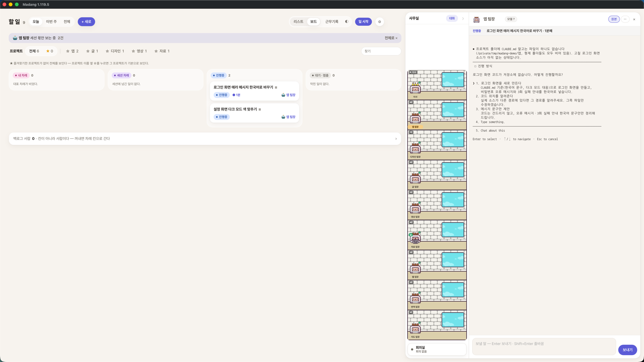Click the 대화 button in 사무실 panel
The image size is (644, 362).
tap(452, 19)
